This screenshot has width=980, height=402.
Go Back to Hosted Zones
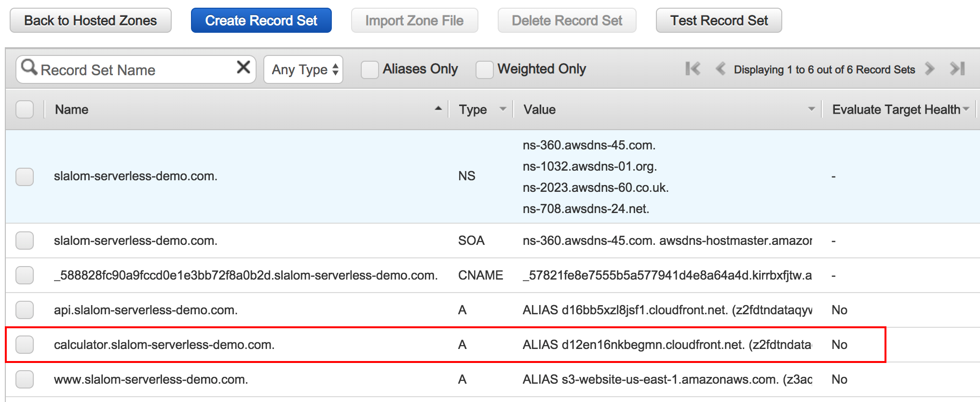point(91,21)
